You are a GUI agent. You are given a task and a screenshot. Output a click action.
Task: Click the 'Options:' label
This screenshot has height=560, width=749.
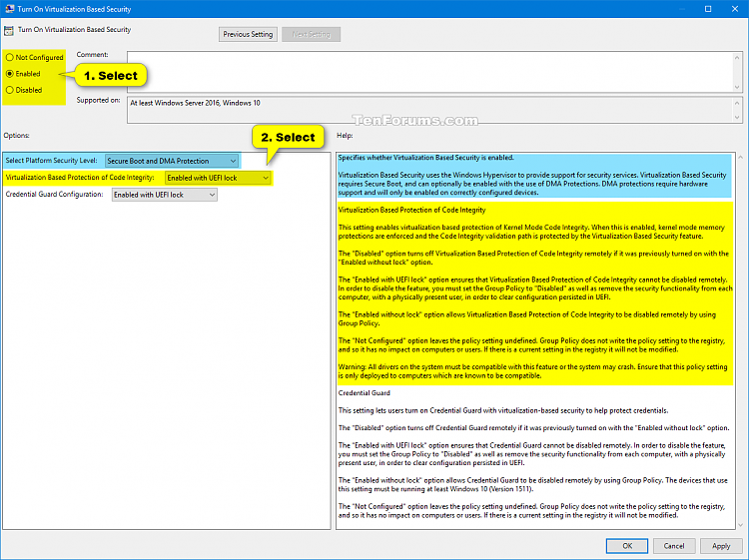pyautogui.click(x=16, y=136)
